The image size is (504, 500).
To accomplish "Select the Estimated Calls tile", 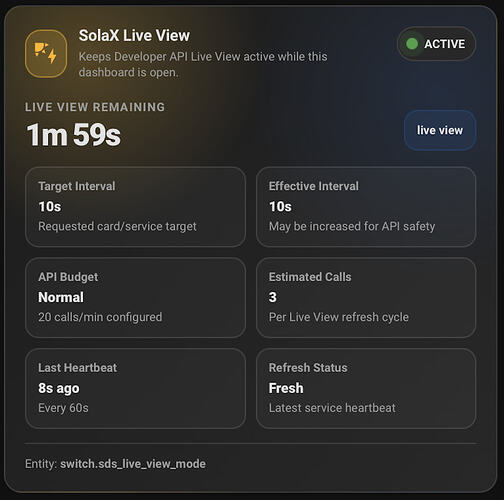I will click(366, 297).
